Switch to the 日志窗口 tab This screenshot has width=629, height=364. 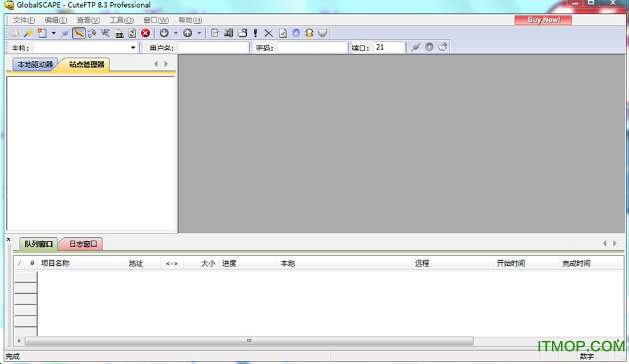(x=83, y=244)
